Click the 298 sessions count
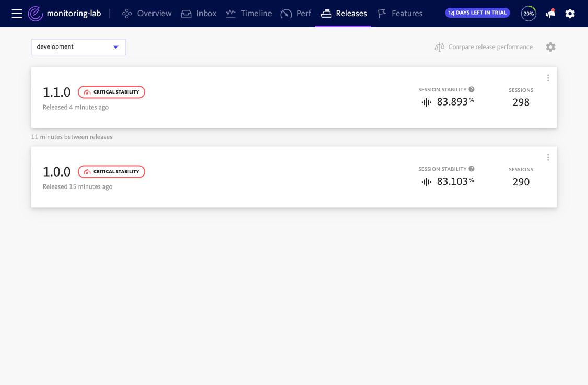The width and height of the screenshot is (588, 385). tap(521, 102)
